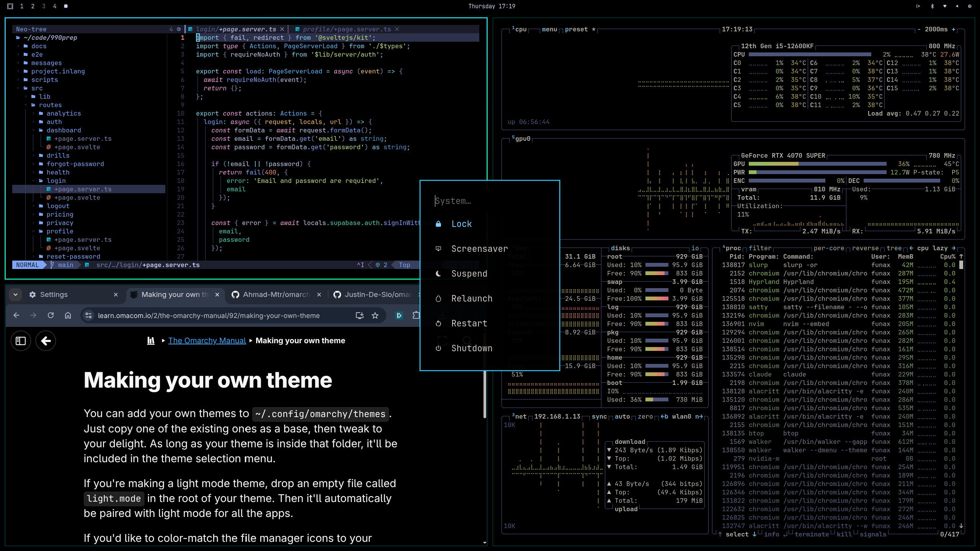Click the circular back arrow on the manual page

(x=46, y=341)
